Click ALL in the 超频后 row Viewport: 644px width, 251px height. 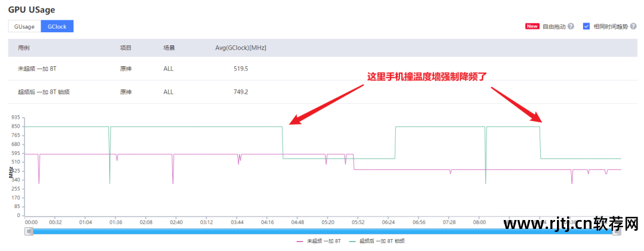(x=168, y=92)
